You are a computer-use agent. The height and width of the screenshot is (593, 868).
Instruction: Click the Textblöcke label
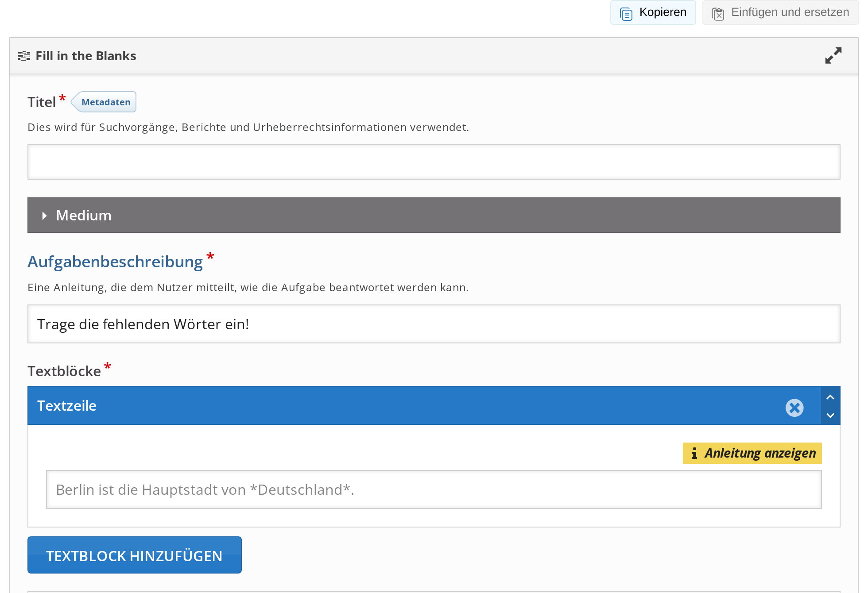64,371
